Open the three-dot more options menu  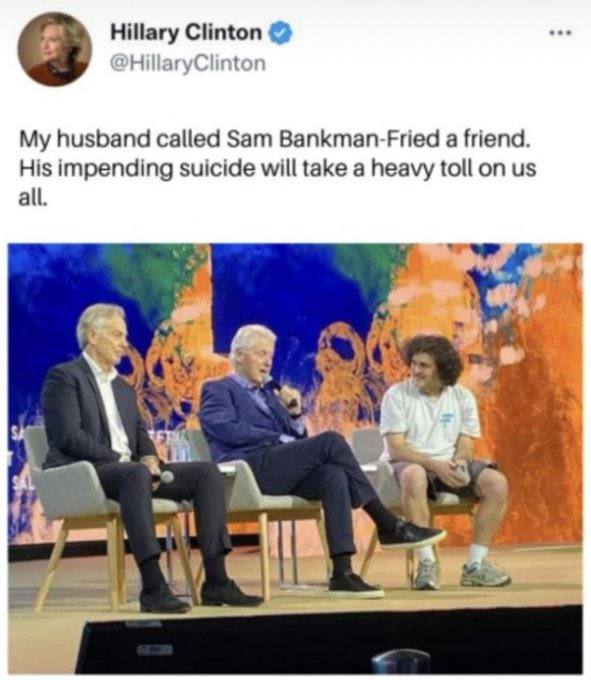561,33
